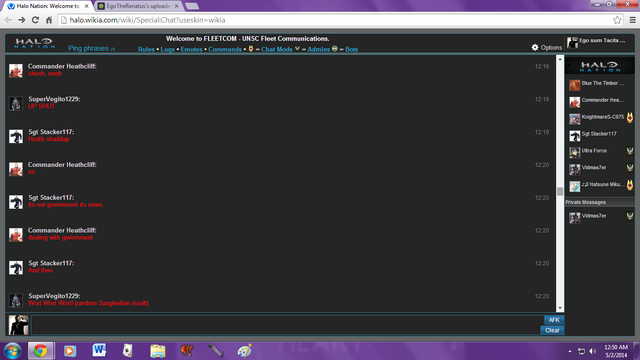Bookmark this page with the star icon
640x360 pixels.
(617, 20)
